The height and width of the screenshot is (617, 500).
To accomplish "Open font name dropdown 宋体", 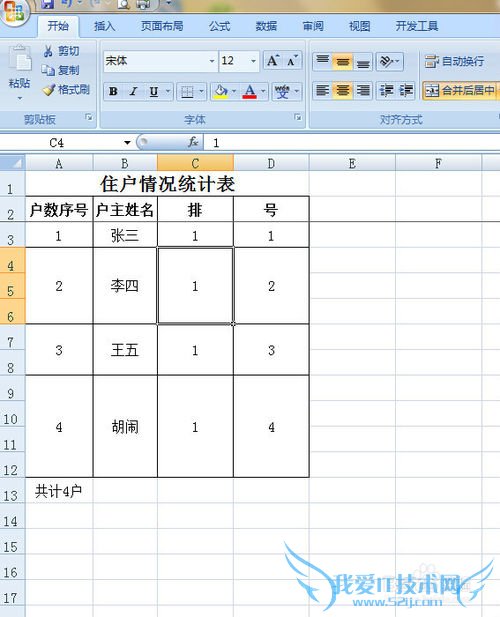I will click(x=212, y=61).
